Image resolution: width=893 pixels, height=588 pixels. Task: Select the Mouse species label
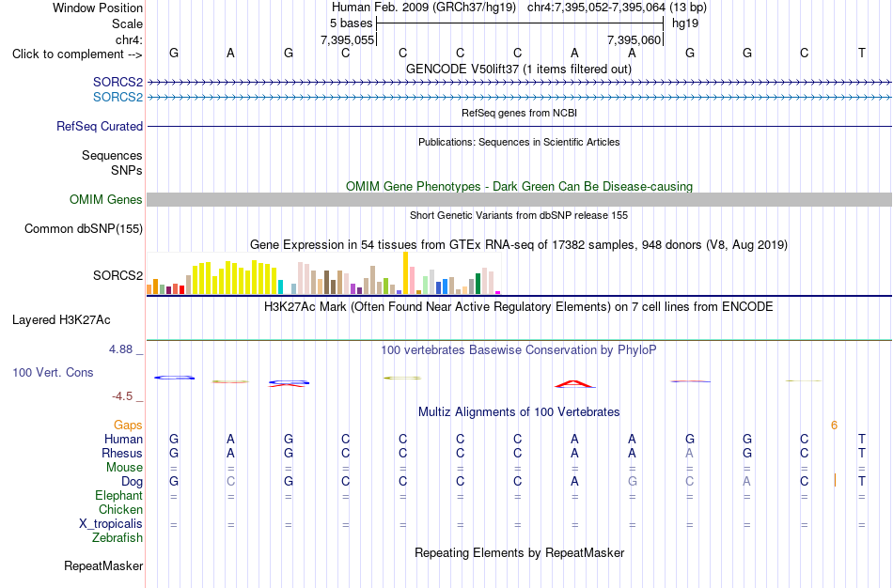point(124,468)
